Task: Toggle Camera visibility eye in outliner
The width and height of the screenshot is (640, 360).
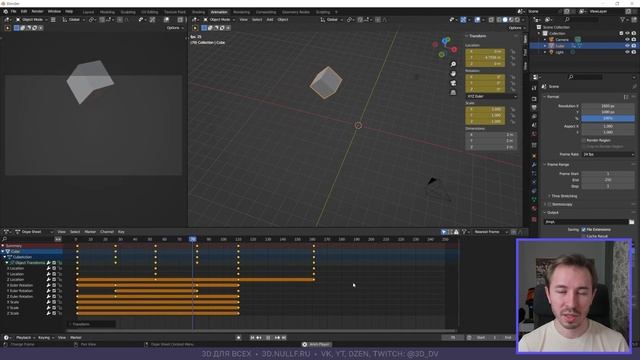Action: coord(627,40)
